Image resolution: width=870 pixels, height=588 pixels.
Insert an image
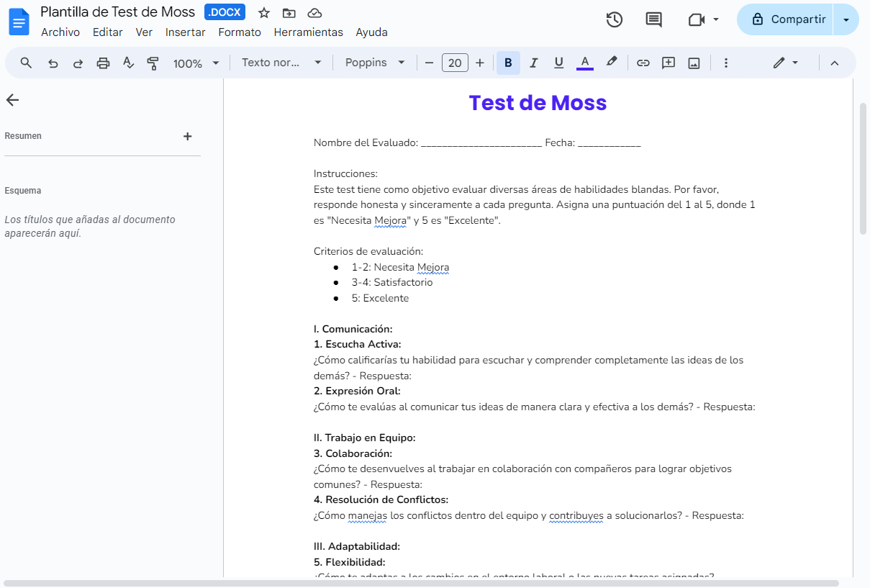693,63
